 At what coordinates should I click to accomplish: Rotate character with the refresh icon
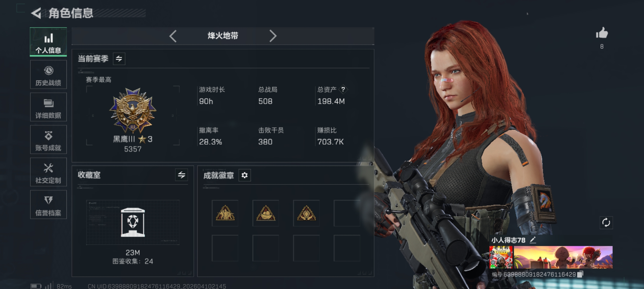(x=606, y=222)
